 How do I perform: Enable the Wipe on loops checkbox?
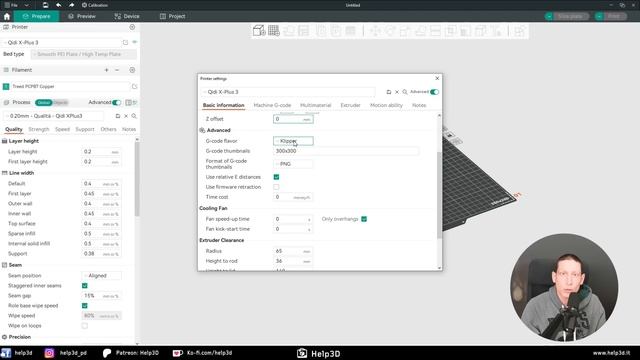84,326
